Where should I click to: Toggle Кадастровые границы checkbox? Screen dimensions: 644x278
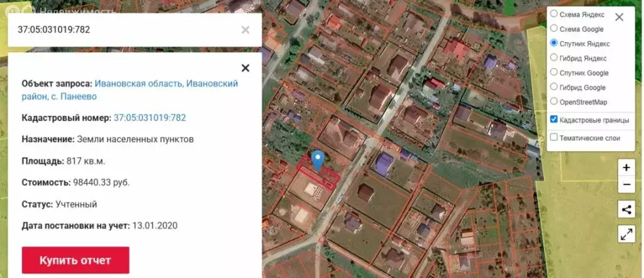[553, 120]
